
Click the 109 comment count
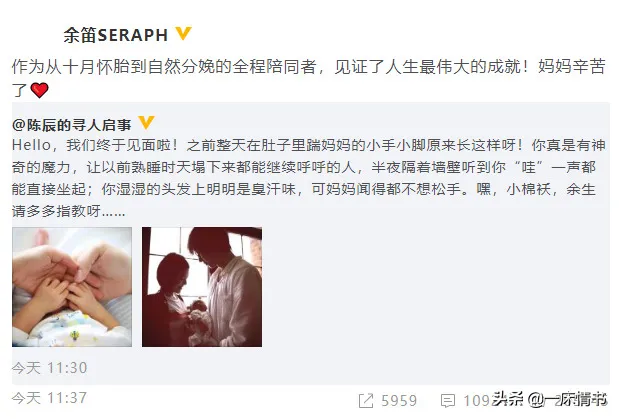477,401
